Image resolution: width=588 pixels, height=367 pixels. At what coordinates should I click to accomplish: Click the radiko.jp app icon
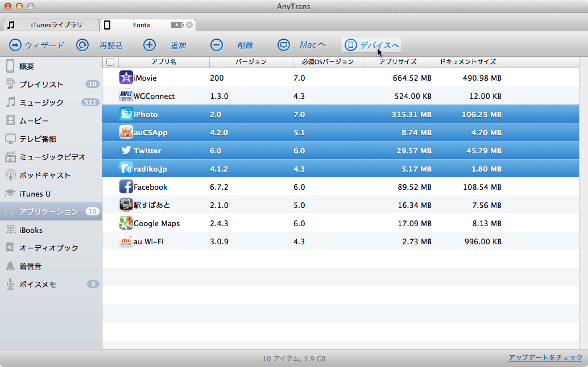click(126, 169)
